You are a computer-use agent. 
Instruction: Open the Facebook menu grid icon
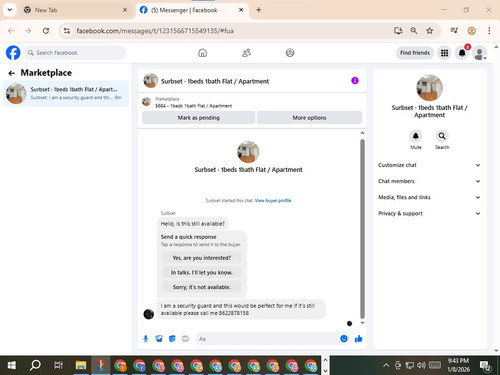click(444, 53)
